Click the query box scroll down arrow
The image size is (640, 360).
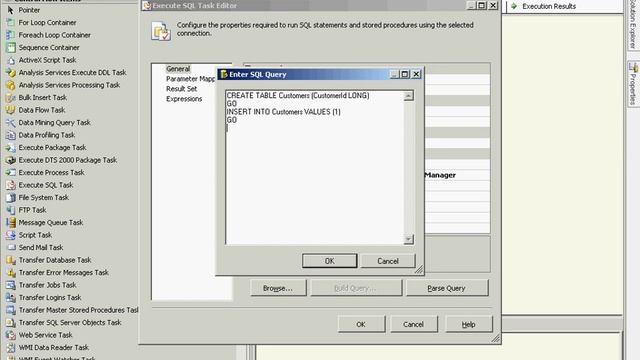click(408, 239)
